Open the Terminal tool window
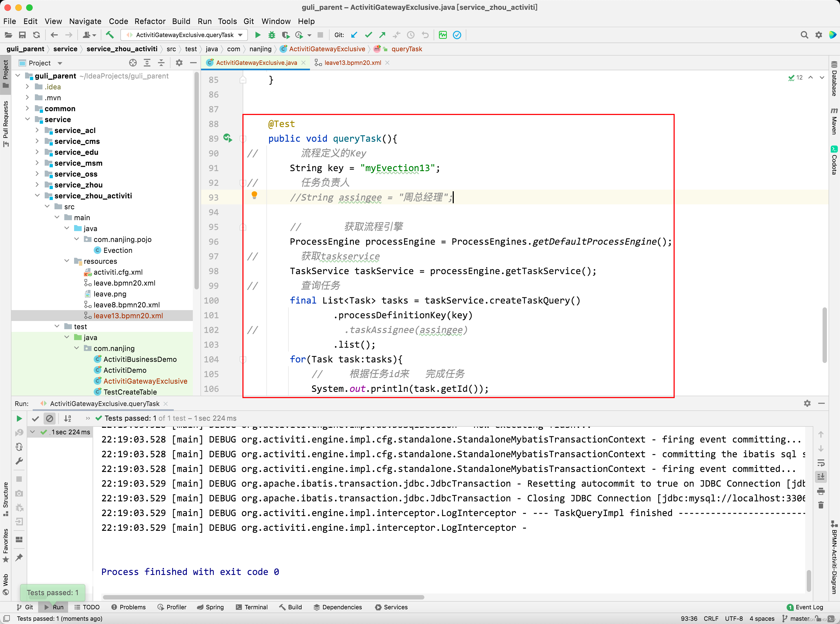This screenshot has width=840, height=624. pos(251,607)
